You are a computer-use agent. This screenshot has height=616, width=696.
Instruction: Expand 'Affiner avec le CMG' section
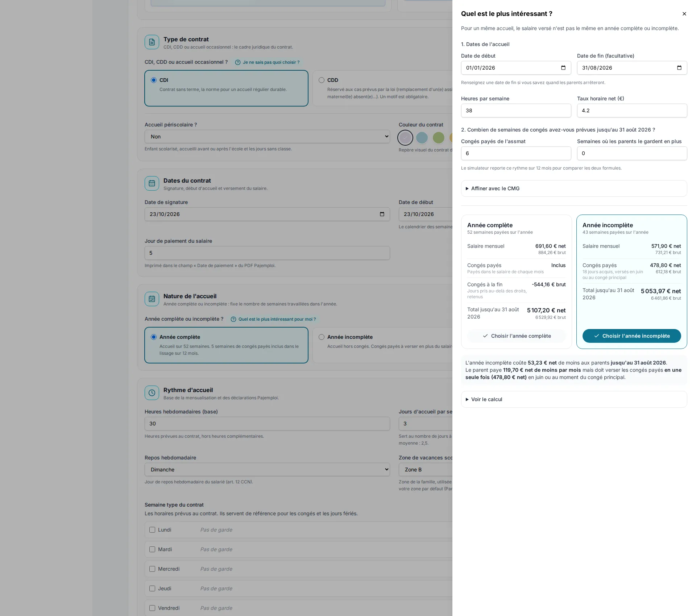point(574,188)
